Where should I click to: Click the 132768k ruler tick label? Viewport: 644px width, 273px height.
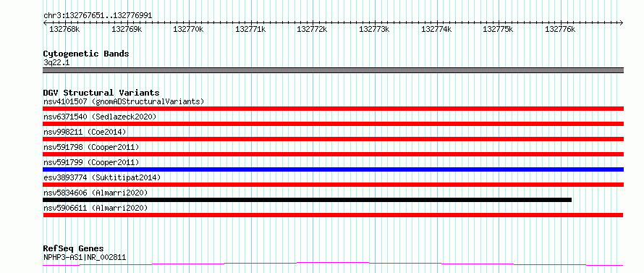(x=64, y=29)
